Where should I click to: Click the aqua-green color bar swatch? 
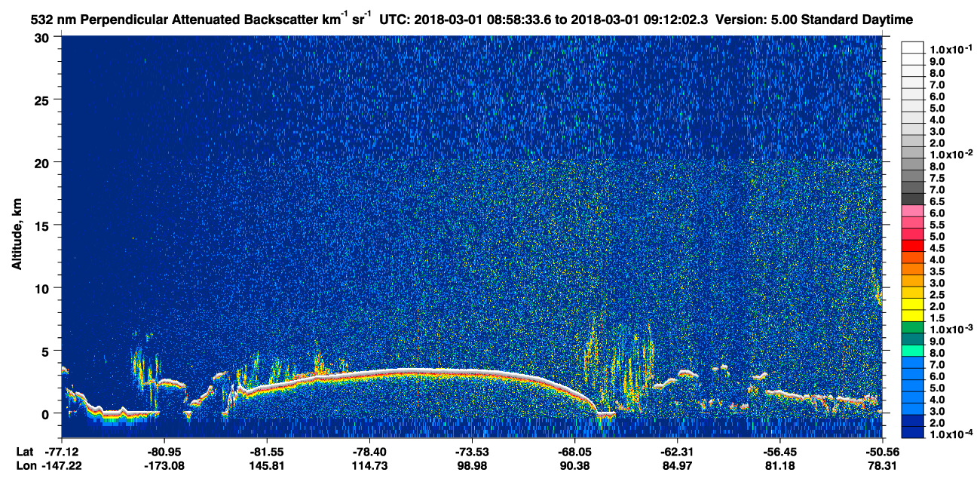913,351
